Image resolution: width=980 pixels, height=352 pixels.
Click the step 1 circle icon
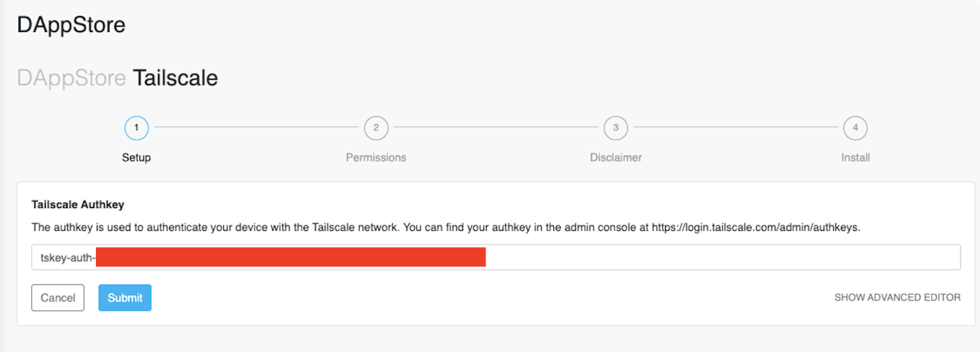click(x=136, y=128)
